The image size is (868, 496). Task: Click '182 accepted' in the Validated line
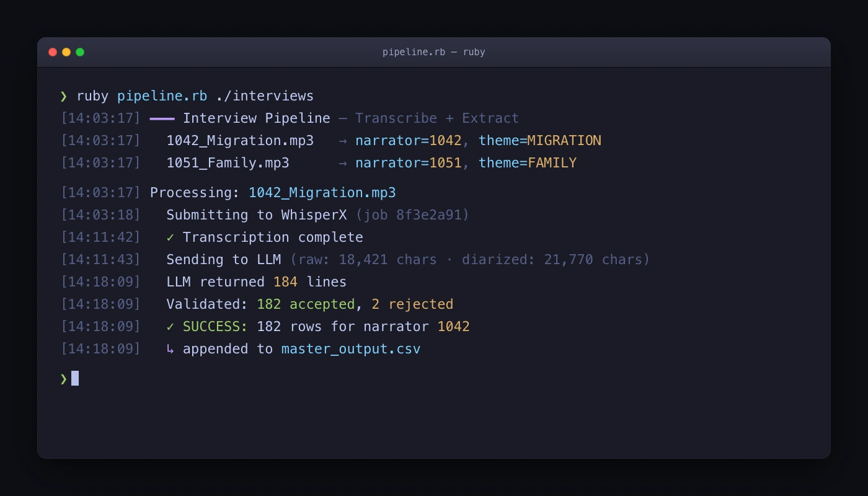point(306,304)
